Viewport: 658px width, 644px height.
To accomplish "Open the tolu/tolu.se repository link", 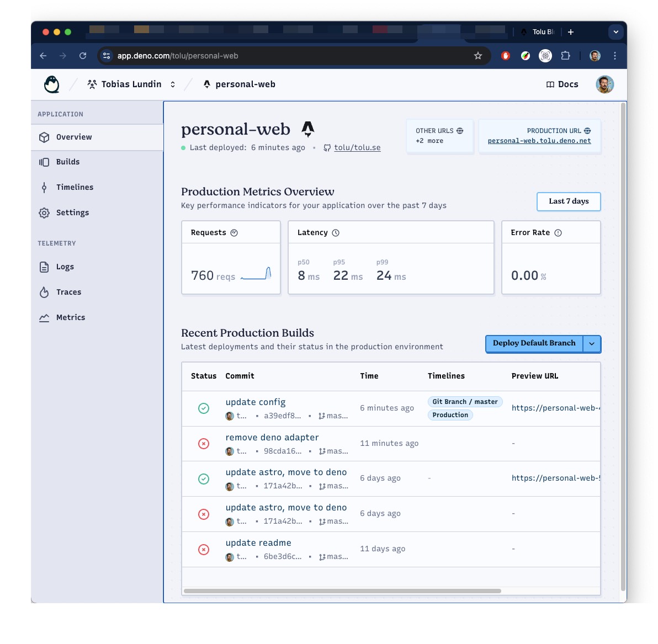I will (357, 148).
